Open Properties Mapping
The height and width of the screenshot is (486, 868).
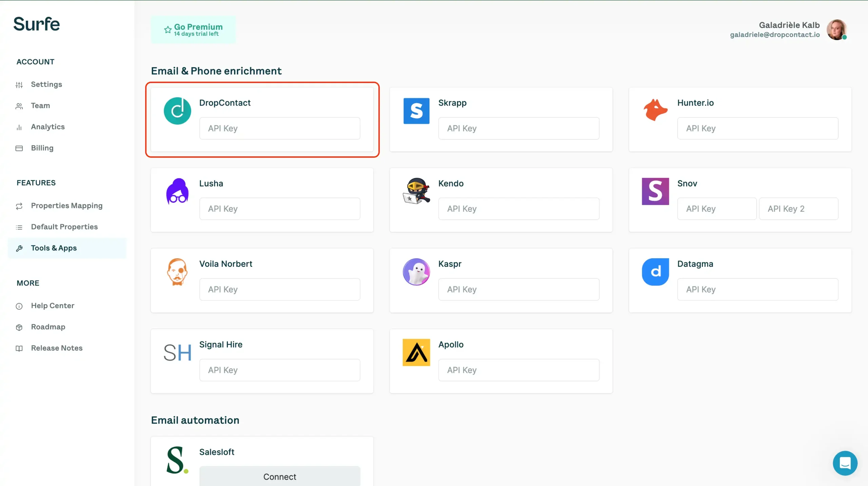[67, 206]
